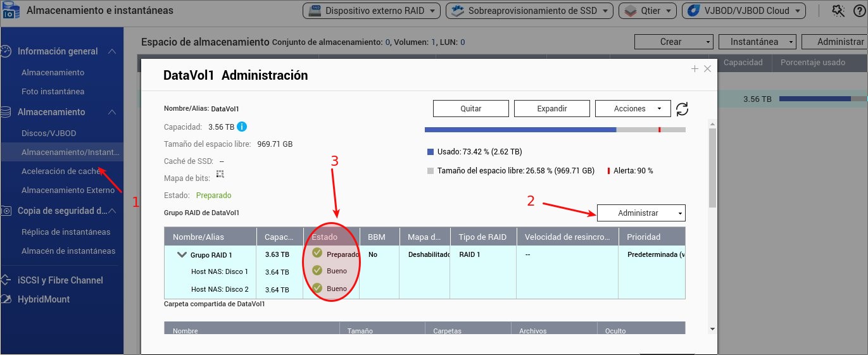Viewport: 868px width, 355px height.
Task: Click the refresh icon next to Acciones
Action: [x=682, y=109]
